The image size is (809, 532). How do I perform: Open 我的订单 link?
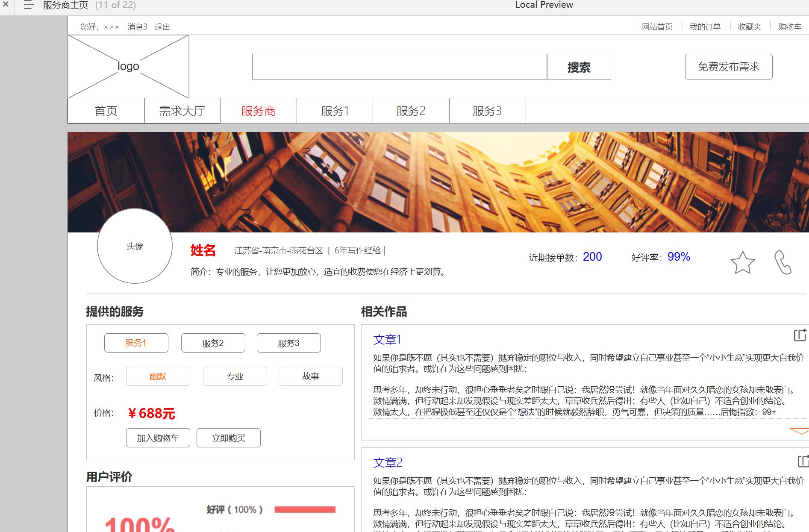point(705,27)
